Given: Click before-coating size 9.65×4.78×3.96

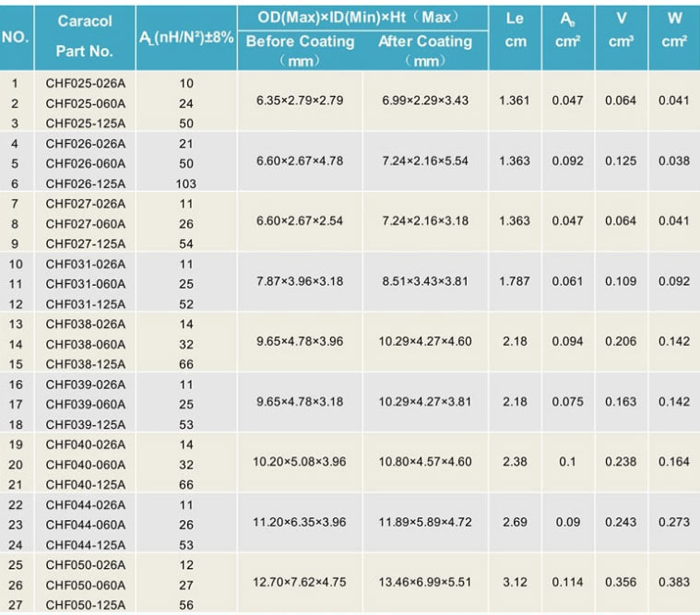Looking at the screenshot, I should coord(300,342).
